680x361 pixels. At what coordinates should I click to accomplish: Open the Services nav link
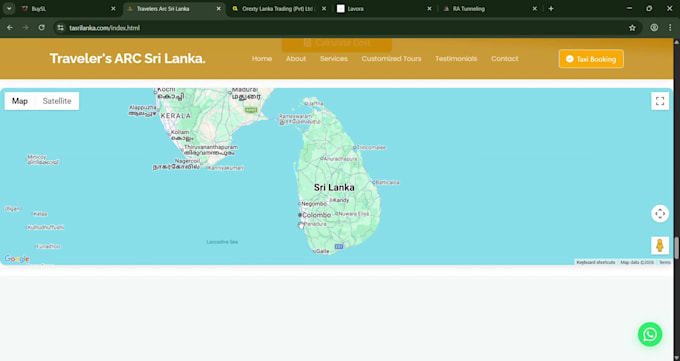333,59
